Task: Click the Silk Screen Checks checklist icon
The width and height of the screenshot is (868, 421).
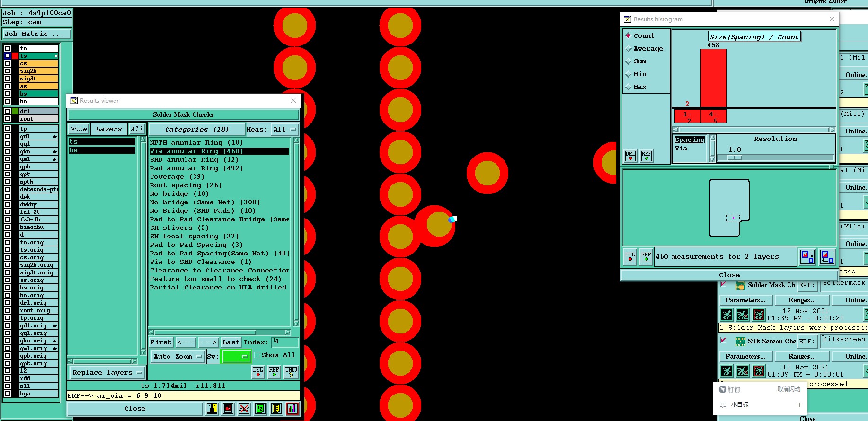Action: 740,341
